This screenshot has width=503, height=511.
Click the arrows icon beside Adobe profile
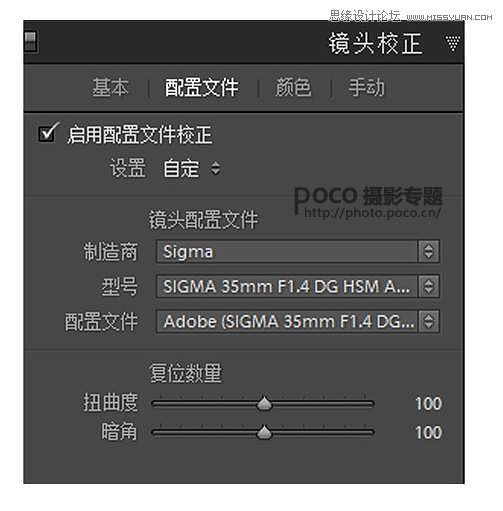(429, 321)
